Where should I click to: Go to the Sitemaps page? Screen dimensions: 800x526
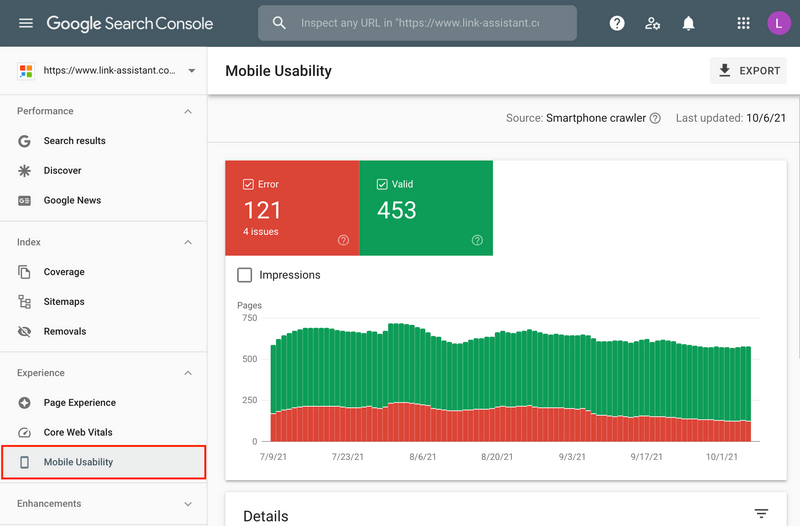point(64,301)
